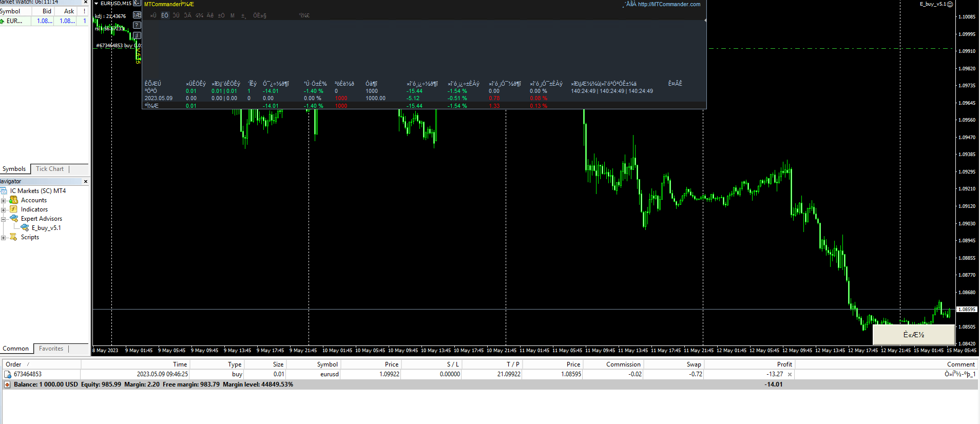
Task: Click the current price label 1.08595 on scale
Action: [x=967, y=310]
